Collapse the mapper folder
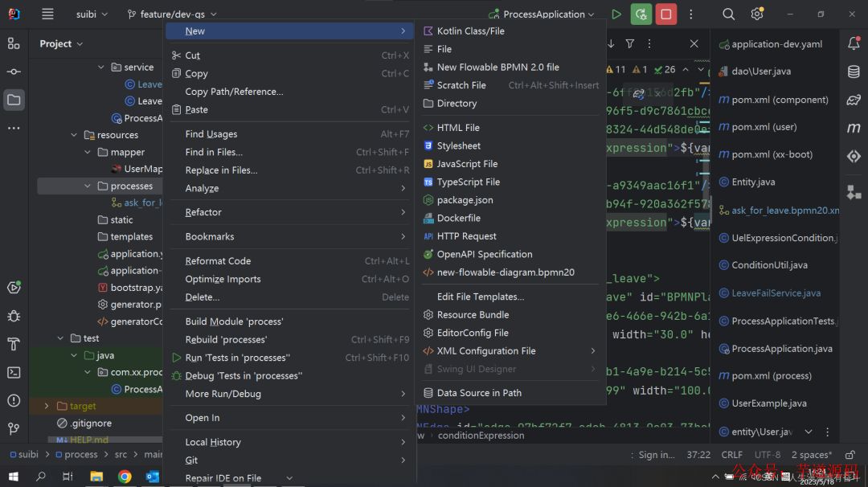Viewport: 868px width, 487px height. coord(88,152)
